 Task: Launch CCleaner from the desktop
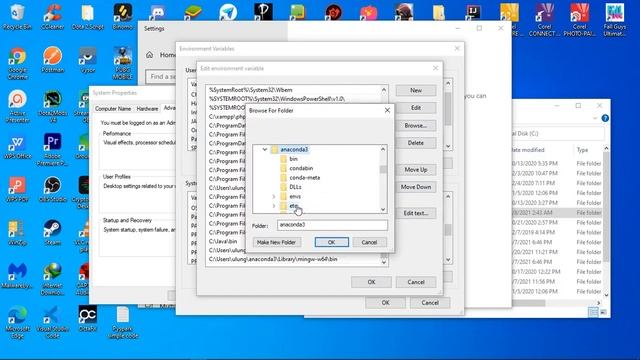click(53, 17)
